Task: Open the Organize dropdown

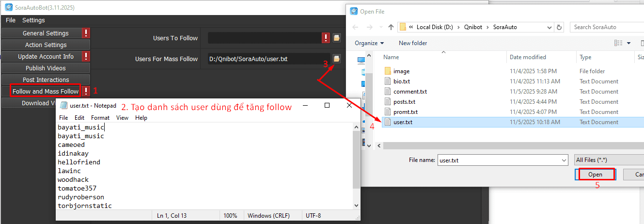Action: 369,43
